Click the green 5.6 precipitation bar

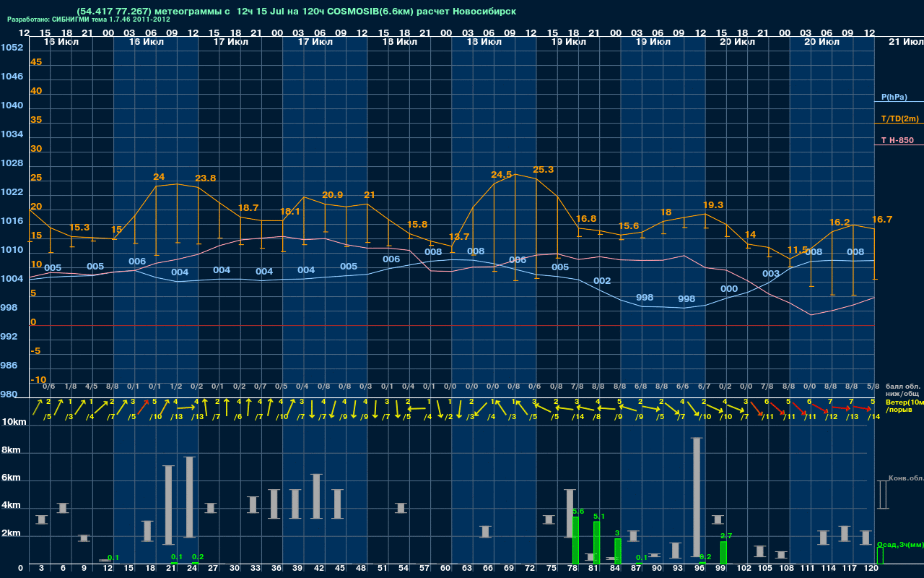coord(575,540)
